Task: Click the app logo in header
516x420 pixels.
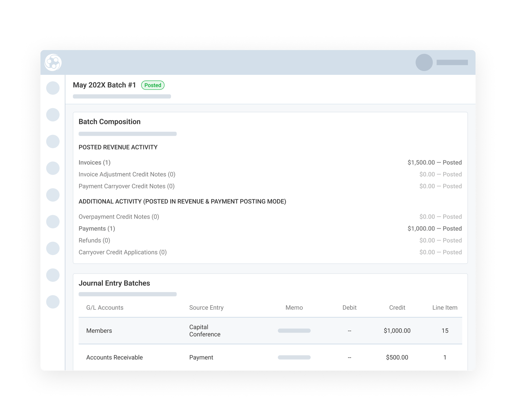Action: 53,62
